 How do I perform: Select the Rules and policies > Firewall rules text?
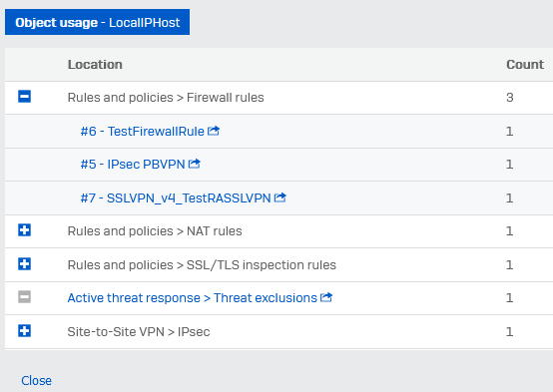[x=166, y=98]
